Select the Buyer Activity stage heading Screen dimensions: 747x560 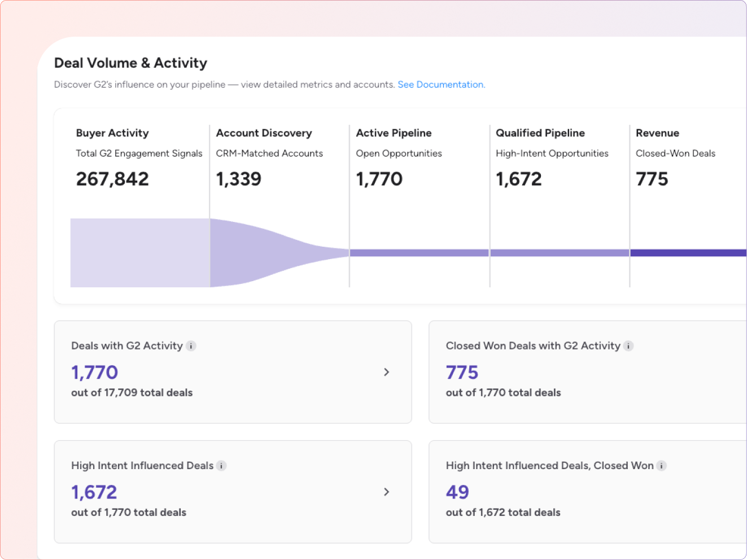click(x=112, y=133)
